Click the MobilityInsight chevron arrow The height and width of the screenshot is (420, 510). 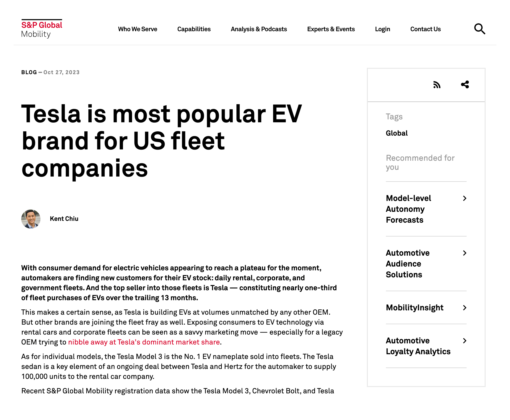click(x=464, y=308)
